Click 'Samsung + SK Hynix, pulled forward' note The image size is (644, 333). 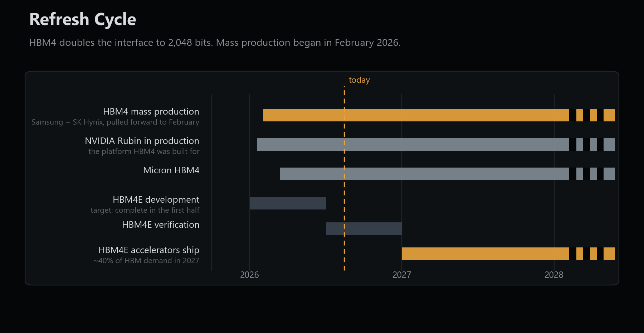tap(115, 122)
